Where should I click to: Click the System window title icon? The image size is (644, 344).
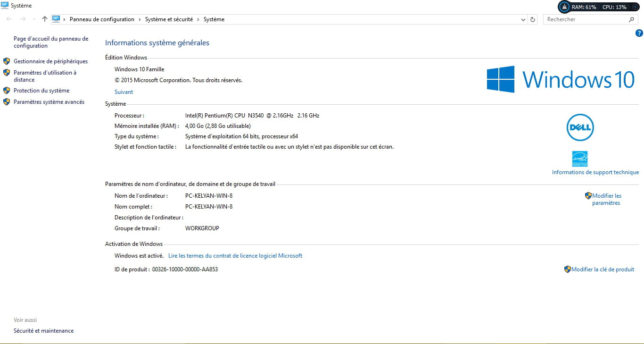5,6
